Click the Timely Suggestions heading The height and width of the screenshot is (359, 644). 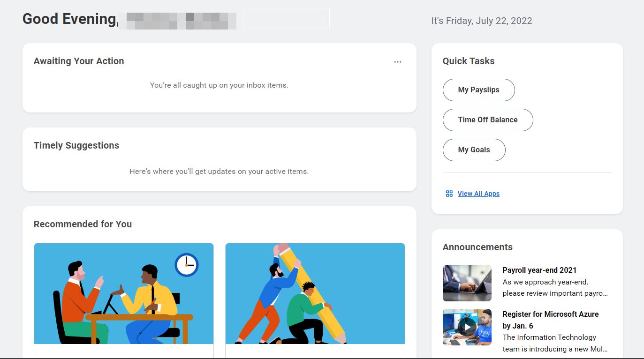pyautogui.click(x=76, y=145)
